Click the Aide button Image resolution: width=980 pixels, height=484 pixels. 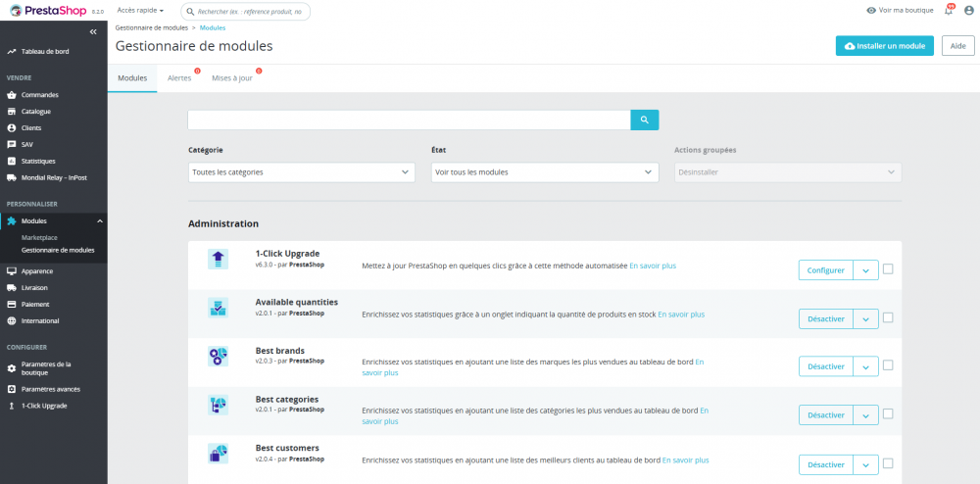click(958, 46)
